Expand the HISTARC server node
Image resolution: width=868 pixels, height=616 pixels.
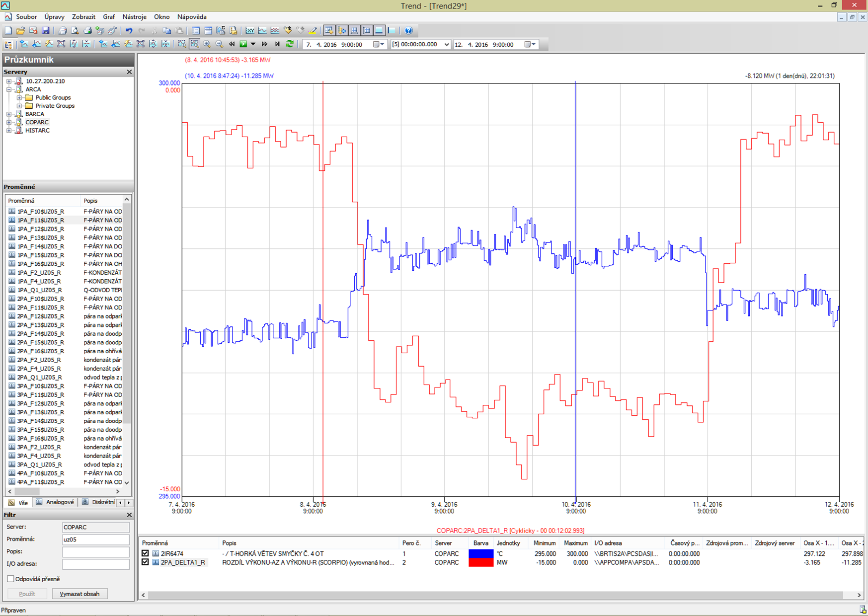[9, 130]
